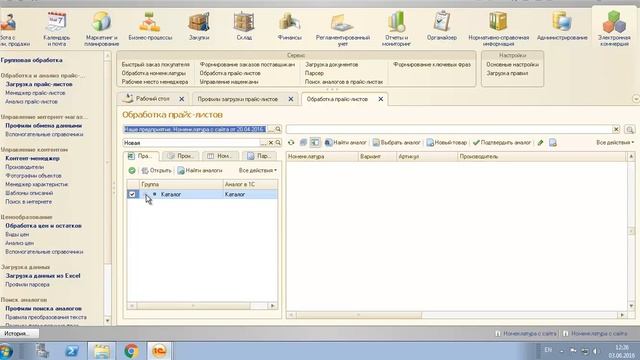Open the Электронная коммерция section
The width and height of the screenshot is (640, 360).
pyautogui.click(x=614, y=29)
